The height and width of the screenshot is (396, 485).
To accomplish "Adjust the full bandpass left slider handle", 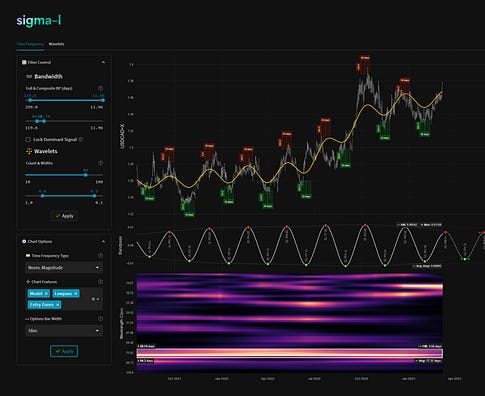I will [x=30, y=100].
